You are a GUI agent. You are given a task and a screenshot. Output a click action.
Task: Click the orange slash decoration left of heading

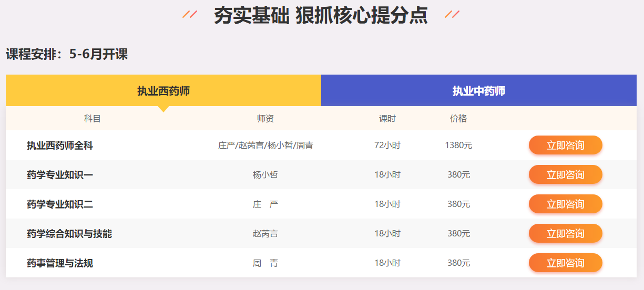[190, 14]
